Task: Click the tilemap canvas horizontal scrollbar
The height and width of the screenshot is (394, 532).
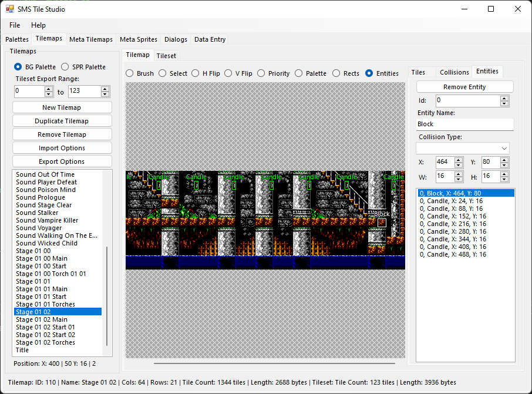Action: (x=274, y=363)
